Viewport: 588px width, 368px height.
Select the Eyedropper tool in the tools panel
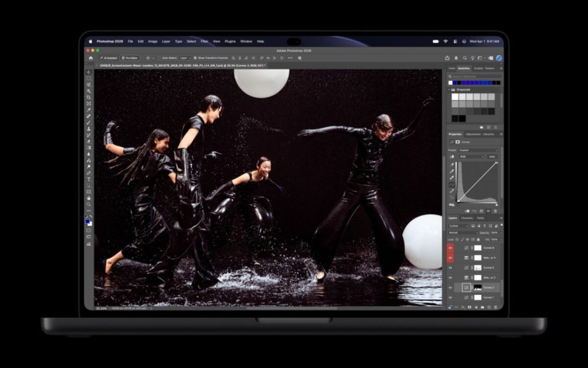click(89, 110)
